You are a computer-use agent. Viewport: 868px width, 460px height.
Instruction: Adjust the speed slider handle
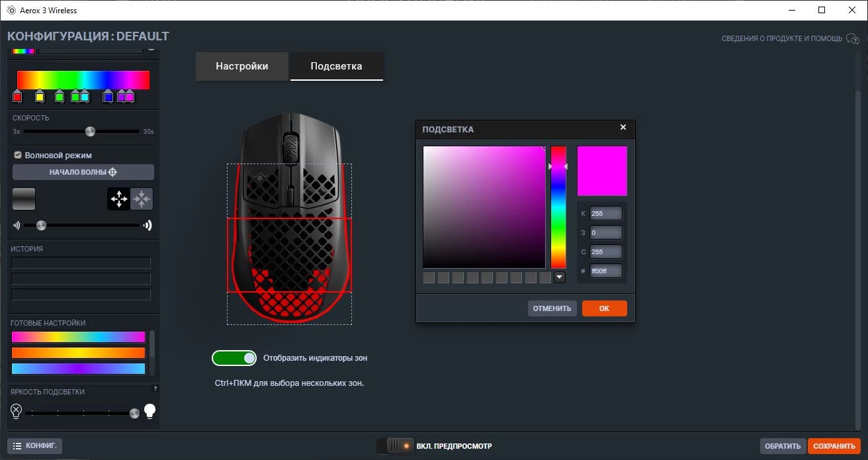pos(90,131)
